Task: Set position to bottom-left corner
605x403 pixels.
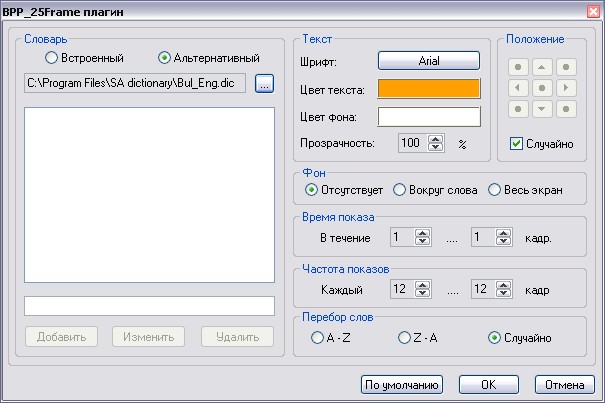Action: (518, 109)
